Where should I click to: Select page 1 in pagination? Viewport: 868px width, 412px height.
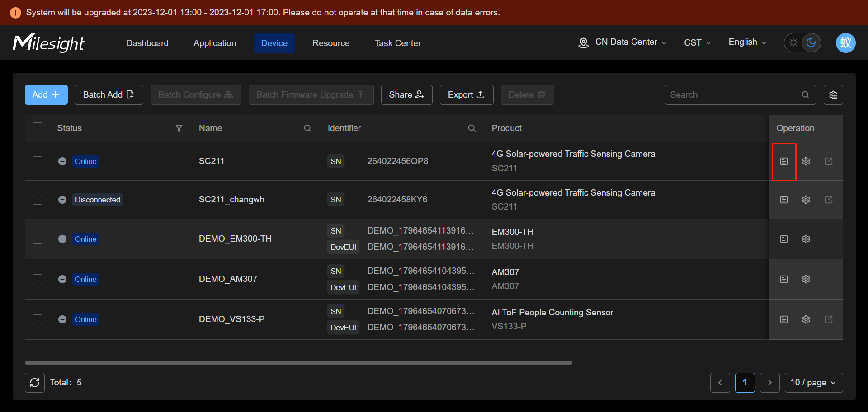click(x=745, y=383)
